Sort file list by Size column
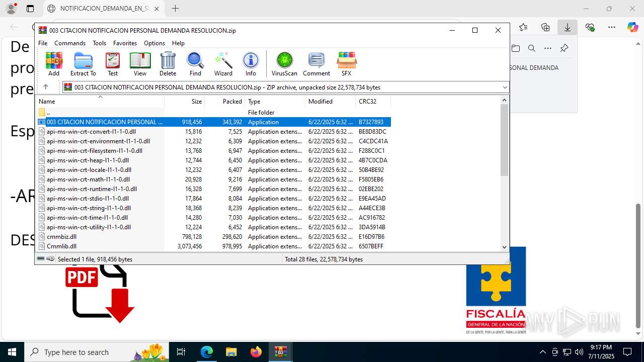 (185, 101)
